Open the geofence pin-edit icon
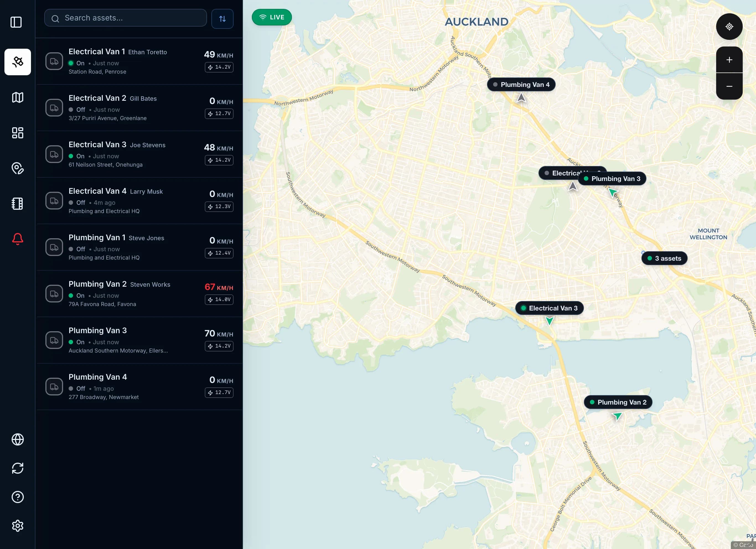Screen dimensions: 756x549 18,168
